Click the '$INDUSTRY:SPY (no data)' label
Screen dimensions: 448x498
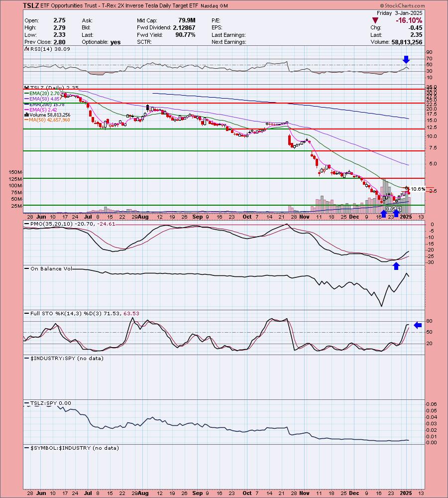click(67, 358)
